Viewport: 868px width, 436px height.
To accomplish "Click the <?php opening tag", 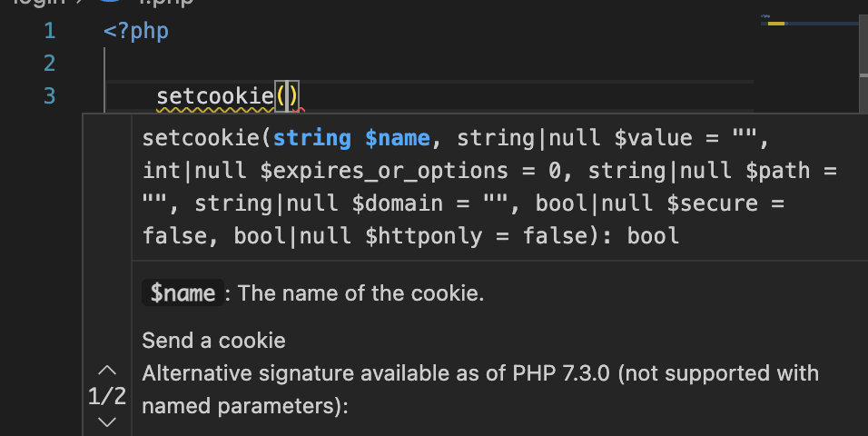I will [x=136, y=32].
